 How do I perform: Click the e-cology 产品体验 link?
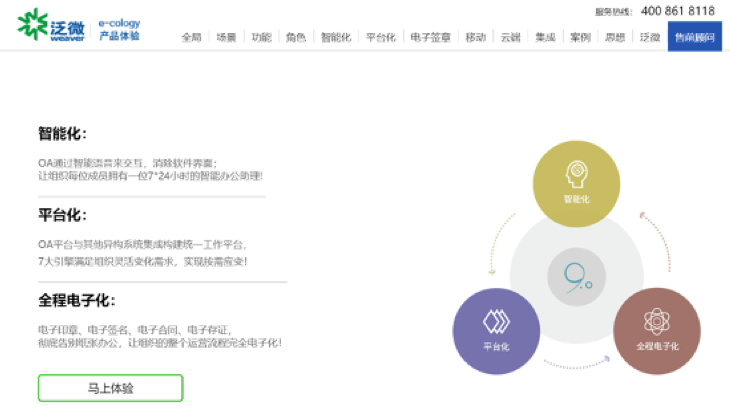119,29
